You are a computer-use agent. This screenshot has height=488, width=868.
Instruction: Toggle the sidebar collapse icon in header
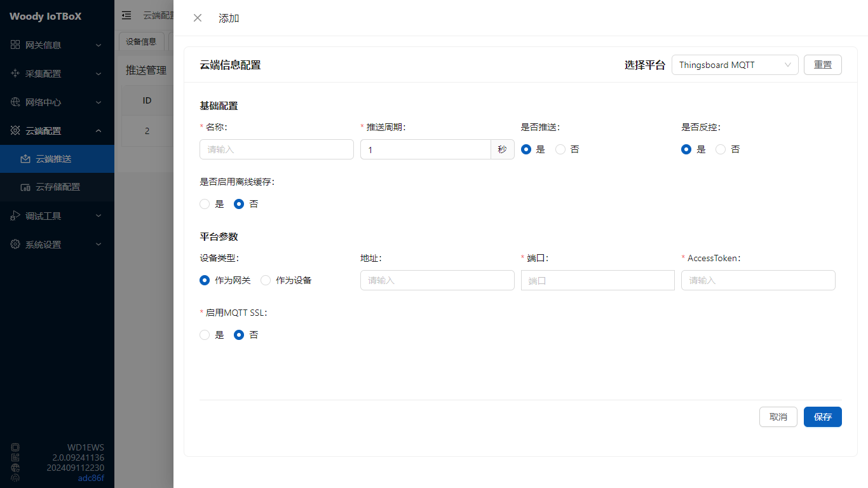point(126,15)
